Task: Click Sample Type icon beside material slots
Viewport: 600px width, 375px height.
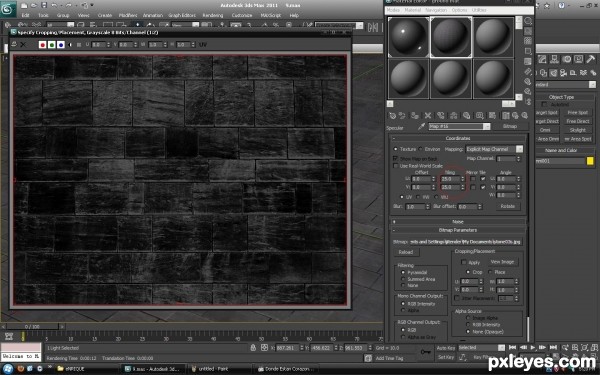Action: click(x=528, y=21)
